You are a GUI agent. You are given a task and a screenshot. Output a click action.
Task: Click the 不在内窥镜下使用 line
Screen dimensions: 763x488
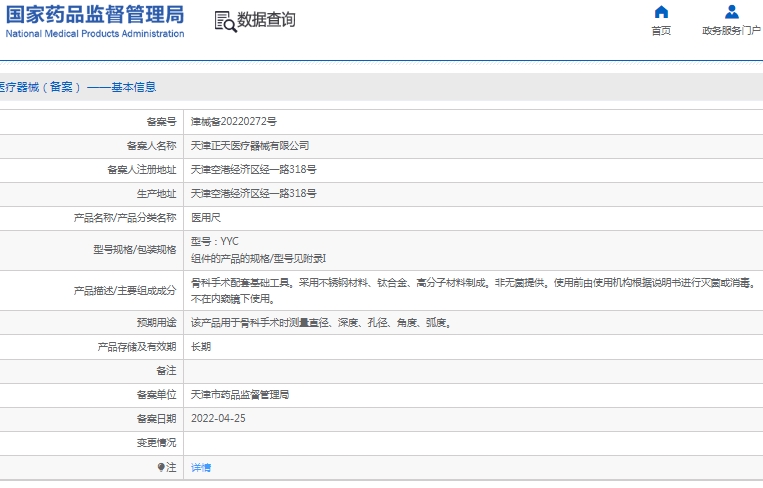point(233,299)
